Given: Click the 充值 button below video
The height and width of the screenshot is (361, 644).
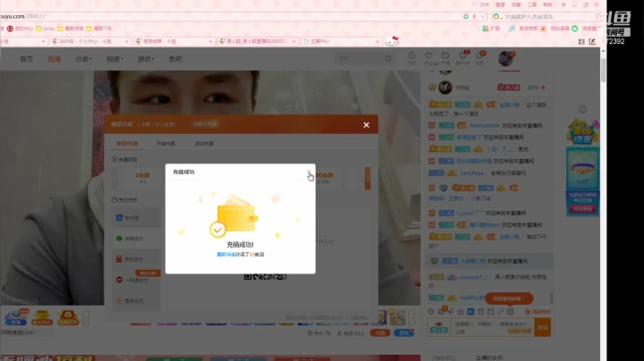Looking at the screenshot, I should point(380,332).
